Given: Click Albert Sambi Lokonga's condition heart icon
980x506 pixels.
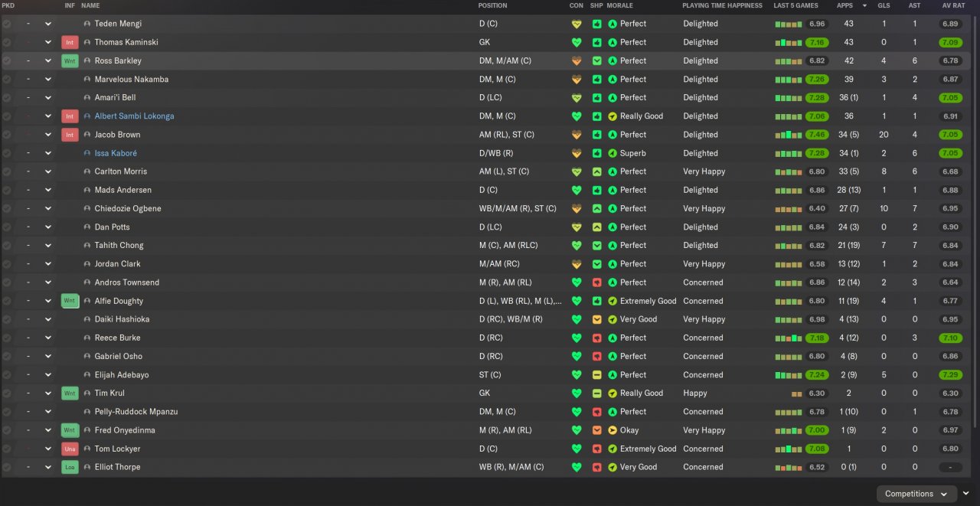Looking at the screenshot, I should tap(577, 116).
